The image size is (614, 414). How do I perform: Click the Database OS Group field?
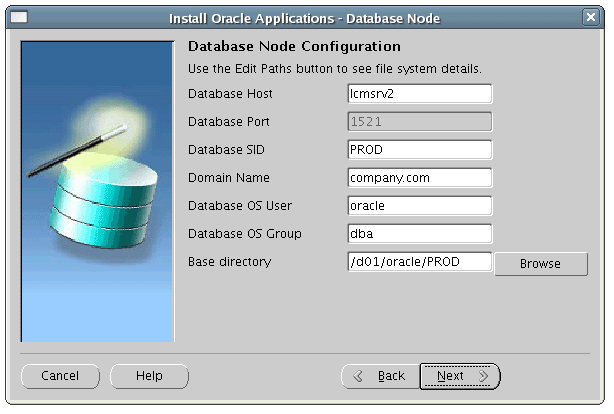[420, 233]
